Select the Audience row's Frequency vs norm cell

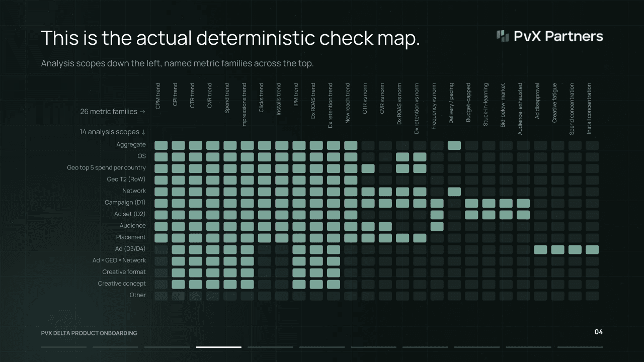click(437, 226)
